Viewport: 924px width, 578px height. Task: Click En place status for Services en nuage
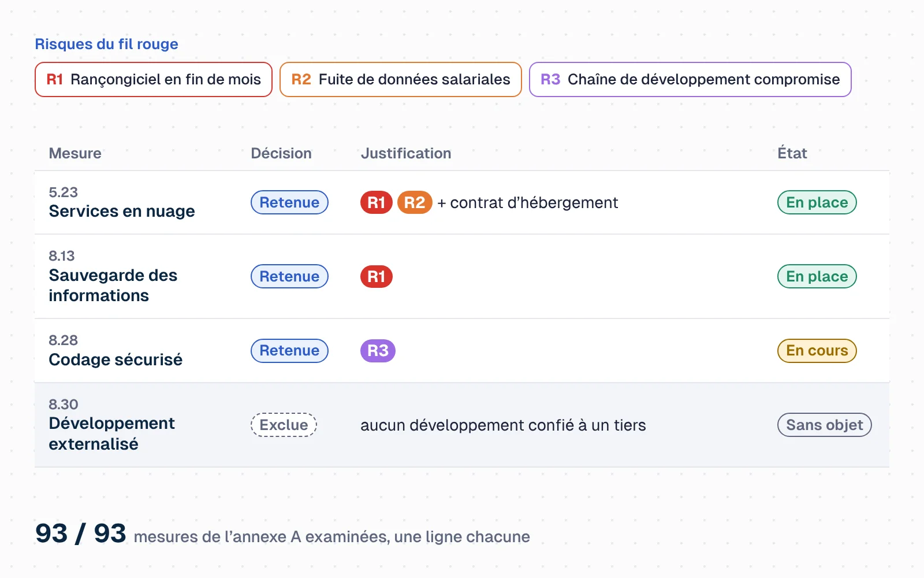pyautogui.click(x=817, y=202)
